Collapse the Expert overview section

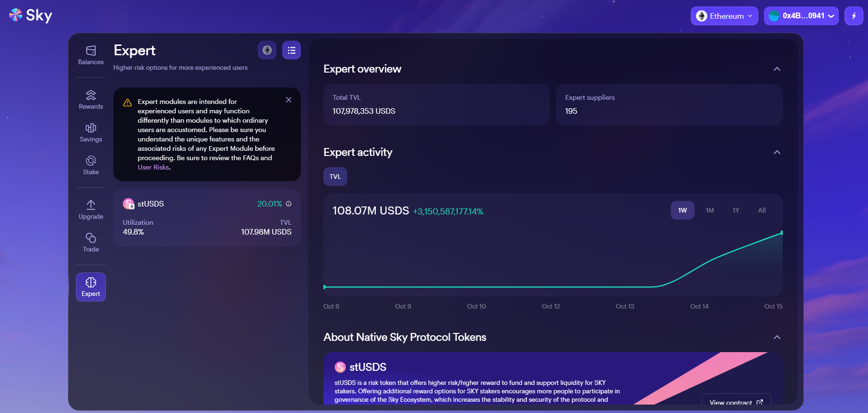point(777,69)
